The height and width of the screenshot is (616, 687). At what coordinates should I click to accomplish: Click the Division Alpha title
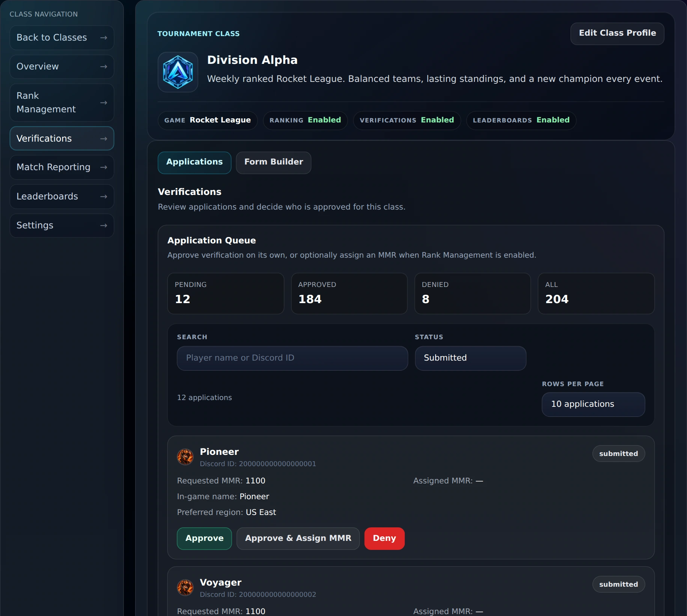[252, 60]
